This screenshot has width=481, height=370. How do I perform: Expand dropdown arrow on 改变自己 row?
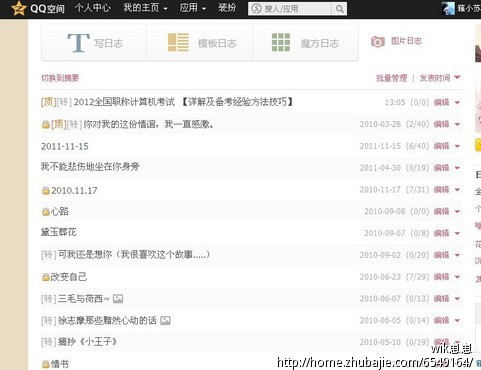coord(457,277)
